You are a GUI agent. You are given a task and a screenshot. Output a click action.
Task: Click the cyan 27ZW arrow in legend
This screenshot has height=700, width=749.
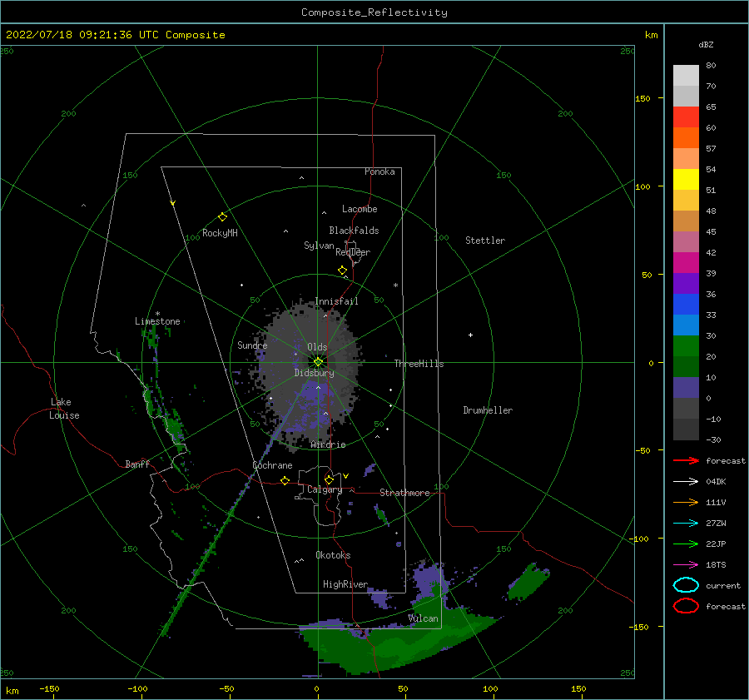coord(686,524)
